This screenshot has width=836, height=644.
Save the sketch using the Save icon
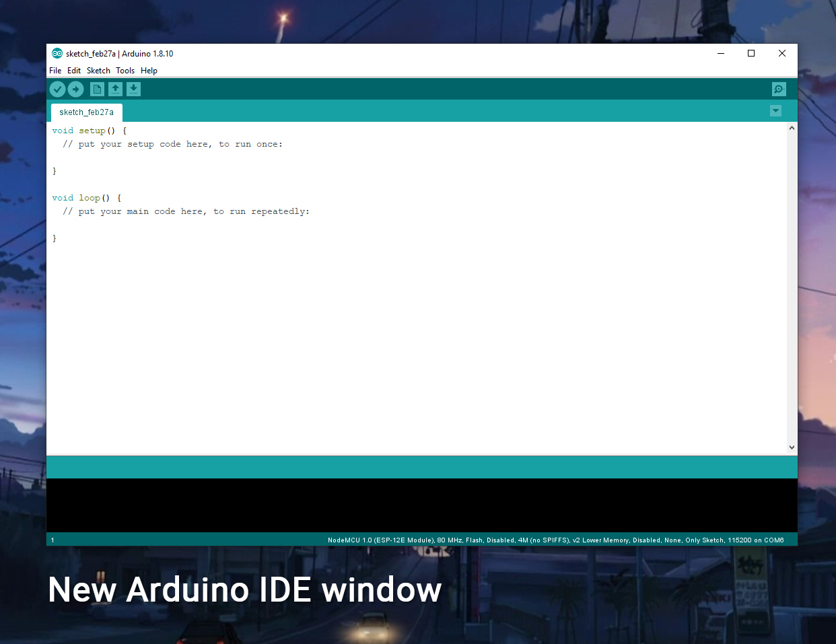pos(134,89)
